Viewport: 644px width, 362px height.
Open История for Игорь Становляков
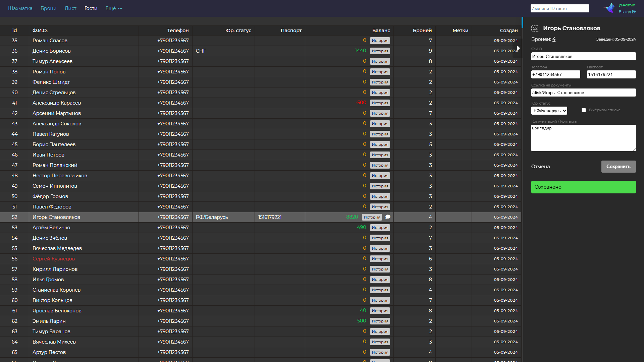(372, 217)
